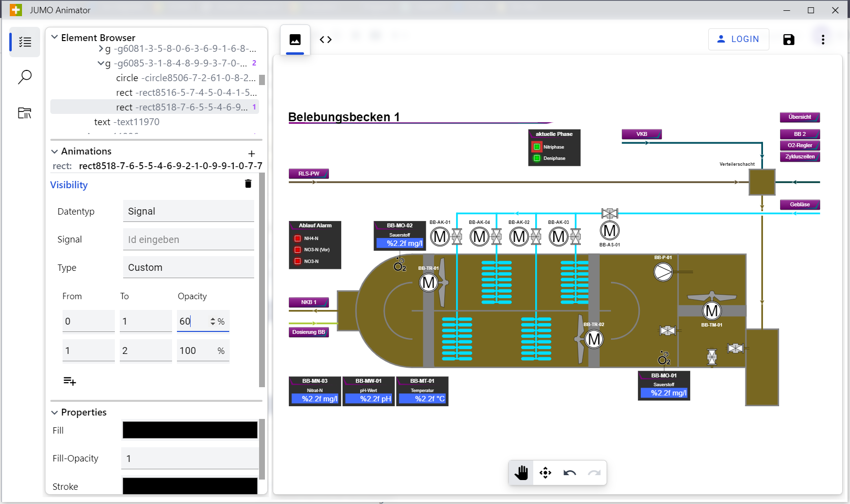The image size is (850, 504).
Task: Click the undo arrow
Action: [569, 473]
